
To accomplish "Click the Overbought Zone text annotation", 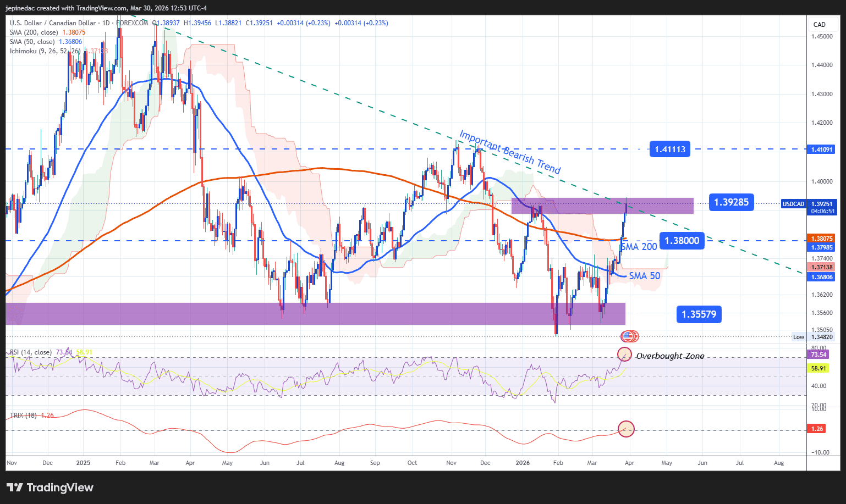I will pos(670,356).
